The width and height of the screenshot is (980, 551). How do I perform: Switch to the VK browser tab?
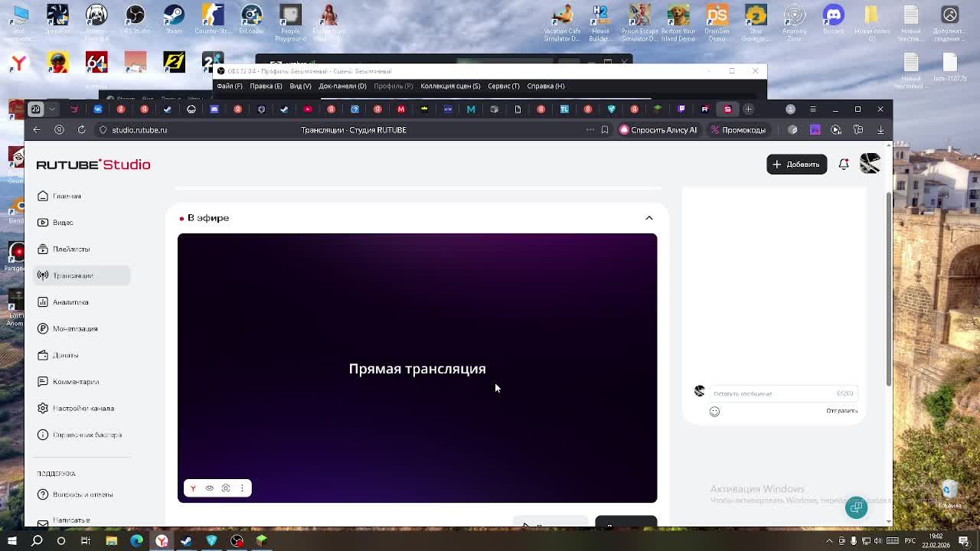pyautogui.click(x=97, y=109)
